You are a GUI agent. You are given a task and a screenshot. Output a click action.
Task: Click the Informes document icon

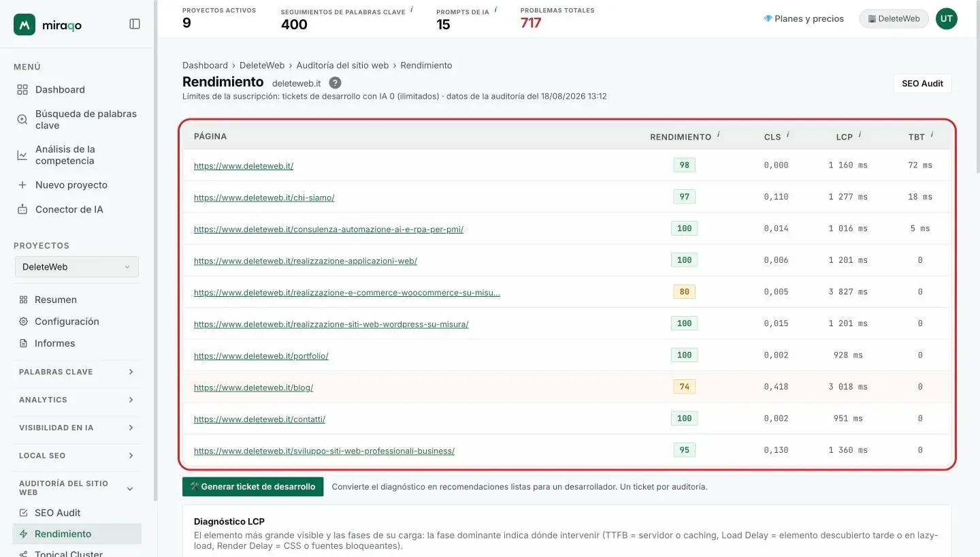[23, 343]
